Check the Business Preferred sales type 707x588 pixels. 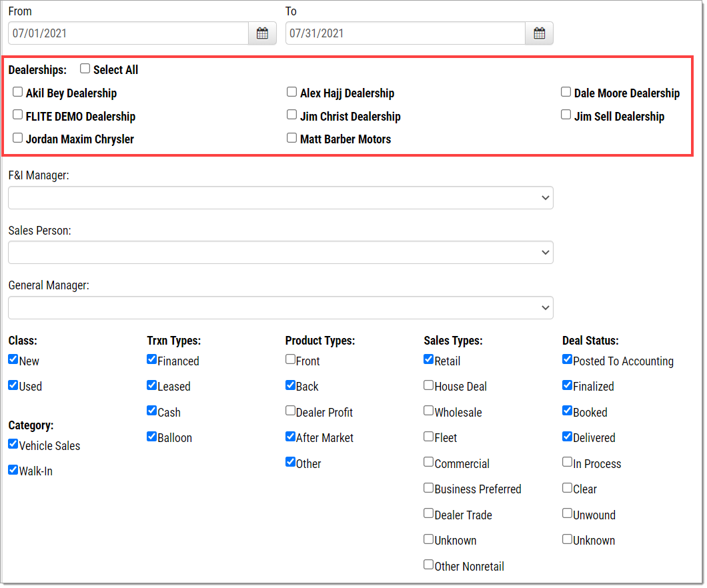[428, 488]
